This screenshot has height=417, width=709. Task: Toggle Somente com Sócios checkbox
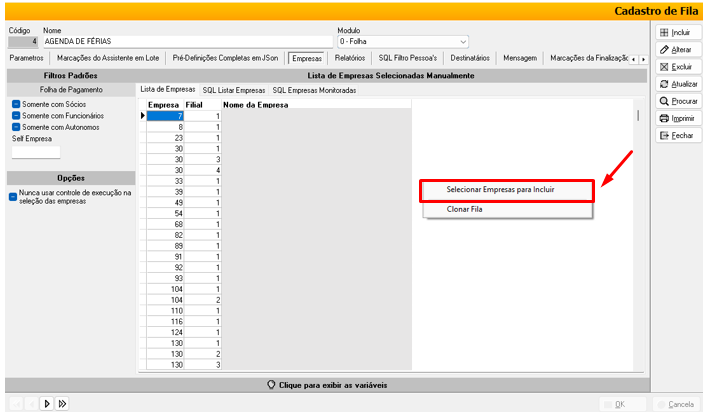[16, 104]
